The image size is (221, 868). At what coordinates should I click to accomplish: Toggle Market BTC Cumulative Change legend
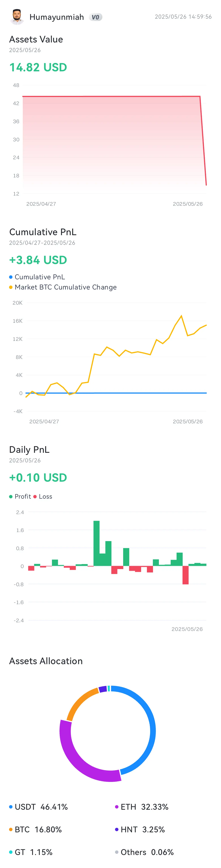tap(11, 287)
